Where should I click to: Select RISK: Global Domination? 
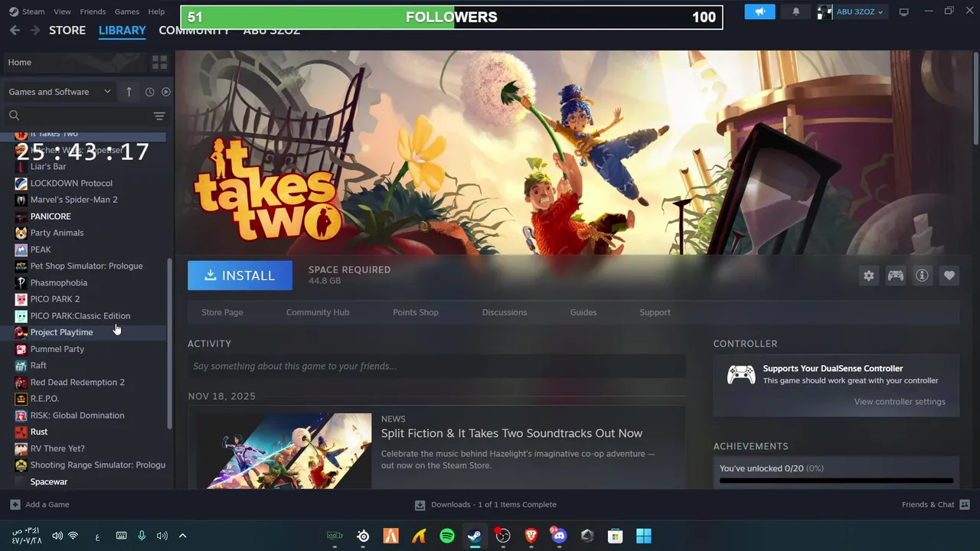83,416
